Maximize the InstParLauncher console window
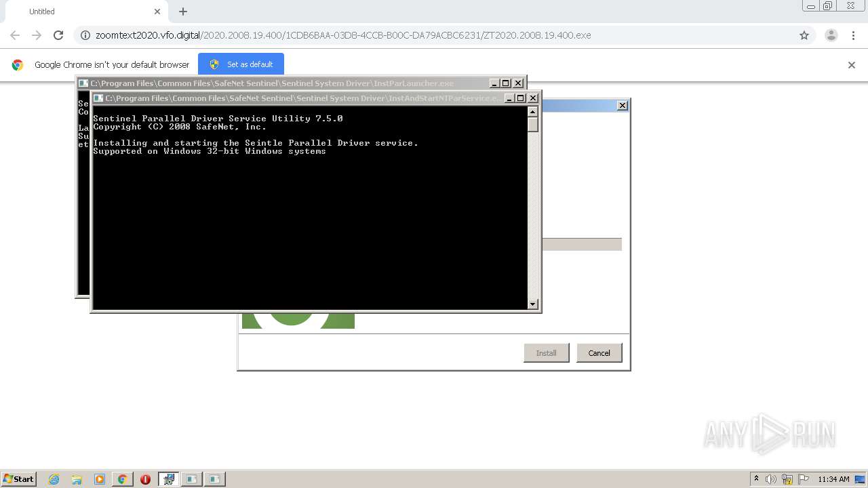This screenshot has width=868, height=488. click(x=505, y=83)
